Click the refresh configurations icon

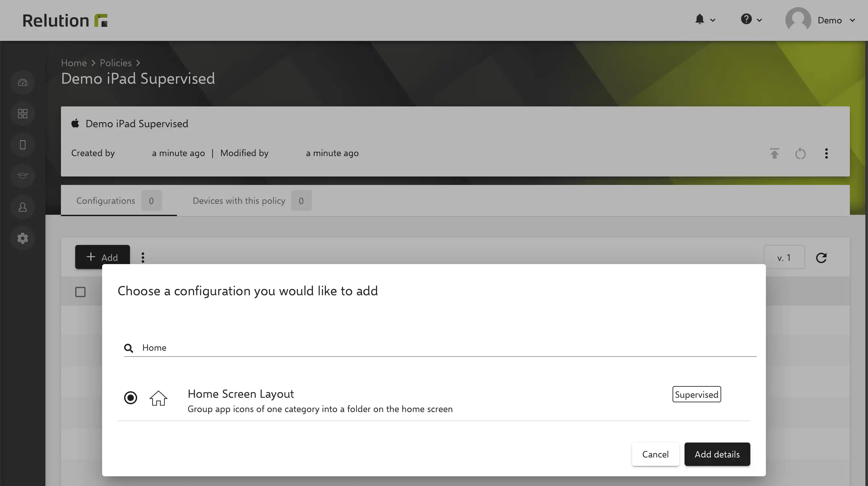pyautogui.click(x=821, y=258)
